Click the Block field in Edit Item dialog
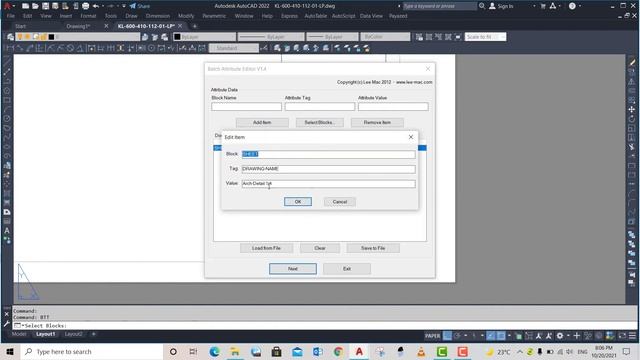Image resolution: width=640 pixels, height=360 pixels. (329, 154)
